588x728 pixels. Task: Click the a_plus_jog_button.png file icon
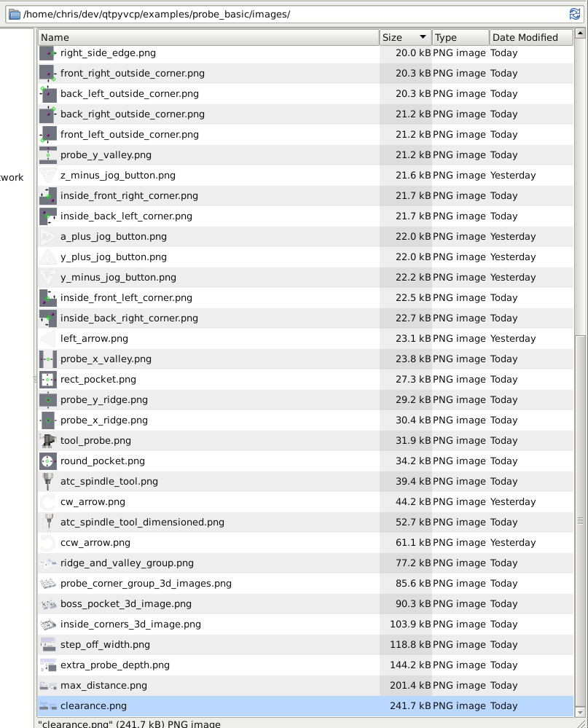click(x=48, y=237)
